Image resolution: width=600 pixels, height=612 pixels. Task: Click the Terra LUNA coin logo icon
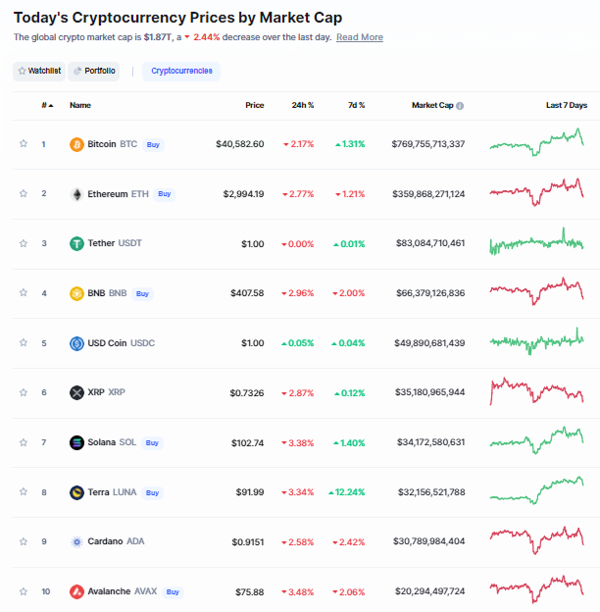[x=76, y=492]
